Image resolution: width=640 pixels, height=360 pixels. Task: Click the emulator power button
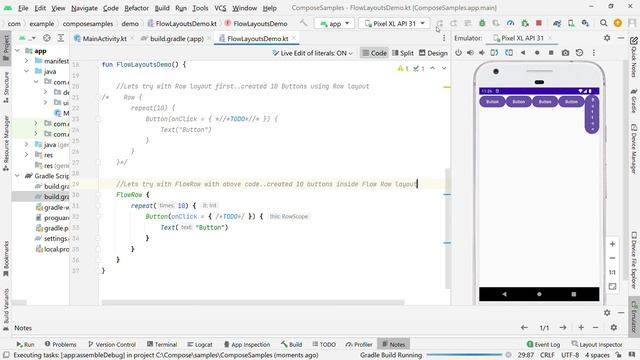[458, 53]
